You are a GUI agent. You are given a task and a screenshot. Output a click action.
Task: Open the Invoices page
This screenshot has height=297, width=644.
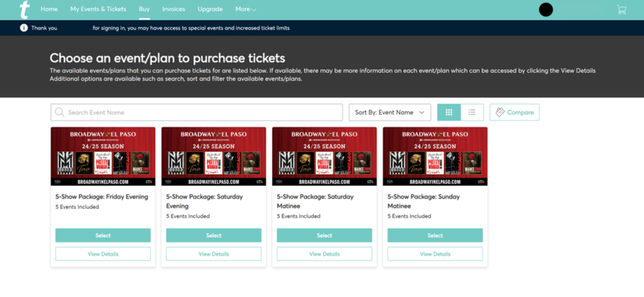pos(174,9)
